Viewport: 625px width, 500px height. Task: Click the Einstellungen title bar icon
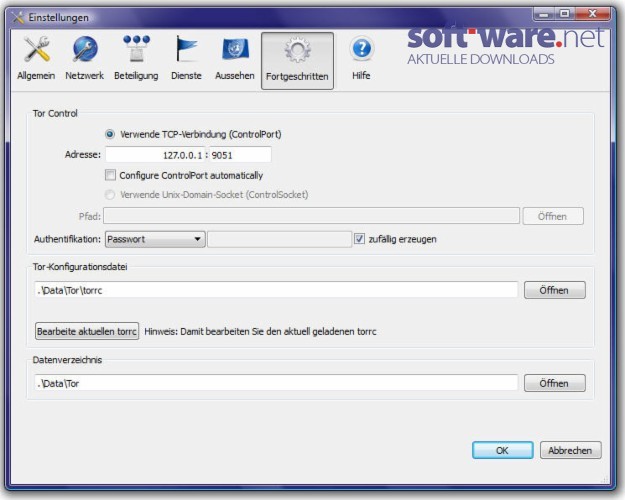tap(18, 17)
